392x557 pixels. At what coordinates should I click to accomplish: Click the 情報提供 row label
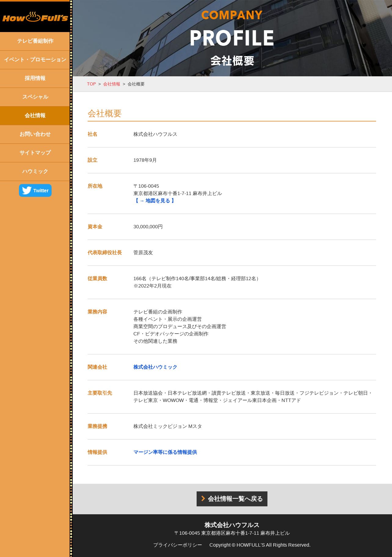click(x=97, y=452)
